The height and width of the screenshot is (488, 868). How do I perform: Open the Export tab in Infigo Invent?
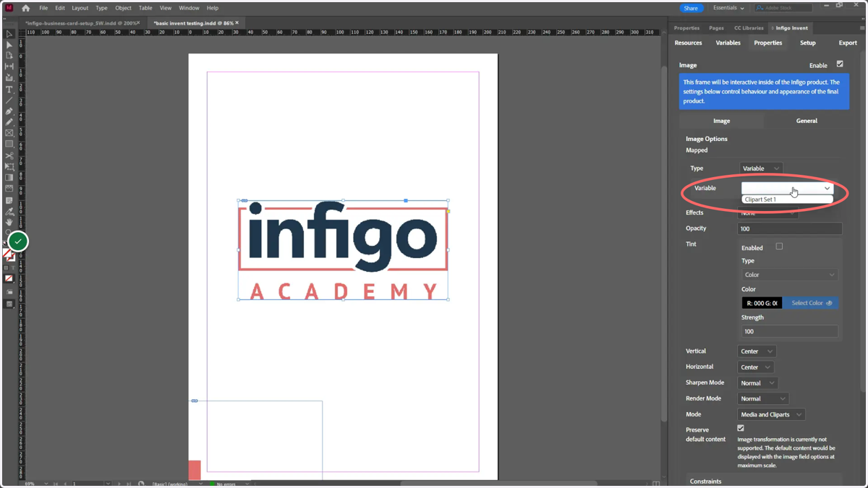[x=848, y=43]
